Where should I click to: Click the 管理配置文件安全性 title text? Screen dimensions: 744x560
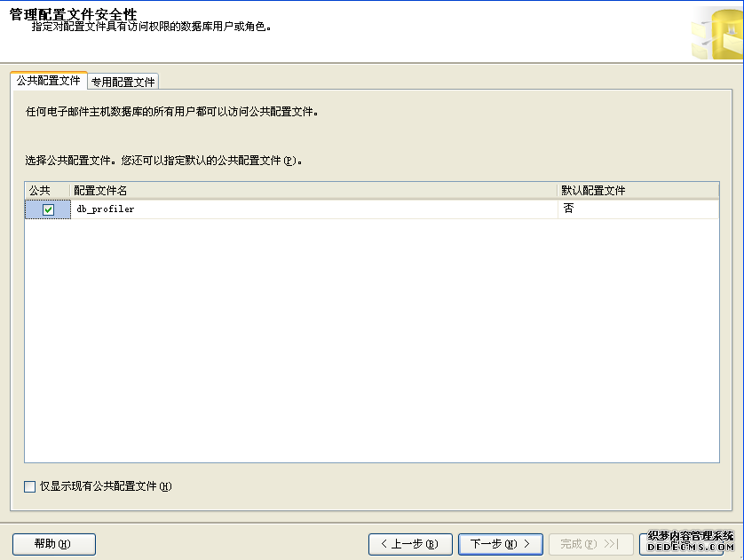pyautogui.click(x=73, y=12)
